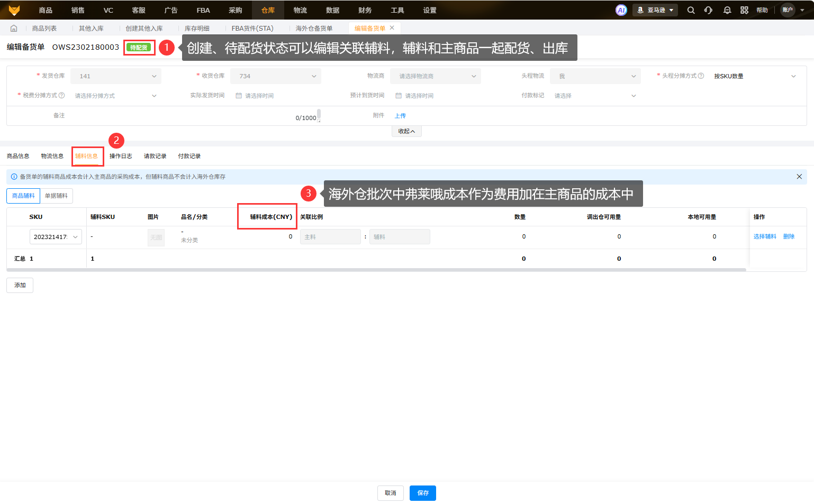814x504 pixels.
Task: Open the 亚马逊 platform switcher
Action: tap(655, 10)
